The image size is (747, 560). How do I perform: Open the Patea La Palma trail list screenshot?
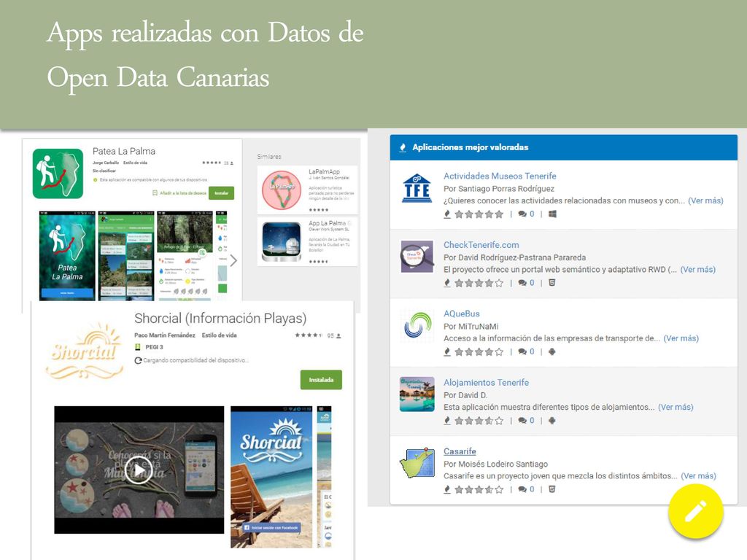point(126,256)
